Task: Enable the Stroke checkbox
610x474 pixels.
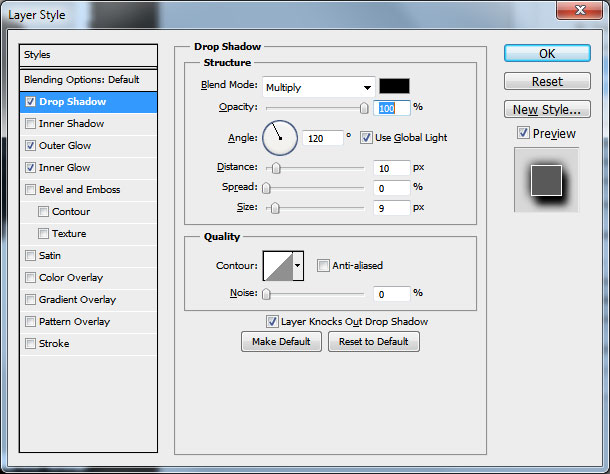Action: point(30,344)
